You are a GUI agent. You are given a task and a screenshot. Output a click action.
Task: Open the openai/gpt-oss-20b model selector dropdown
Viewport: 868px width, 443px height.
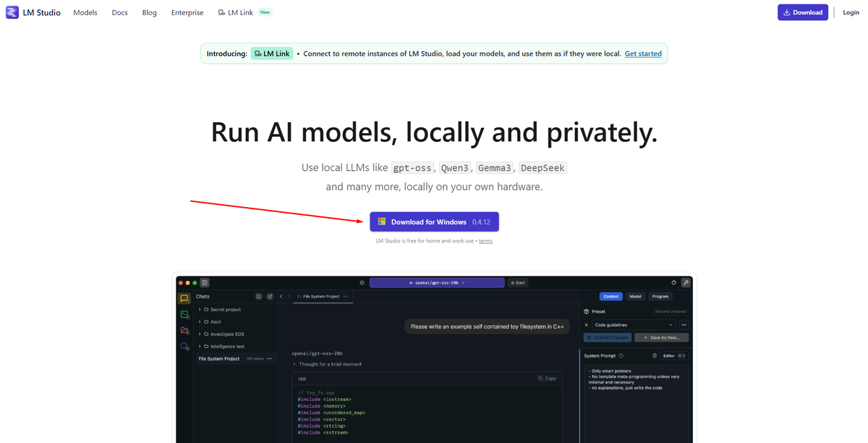pos(437,282)
